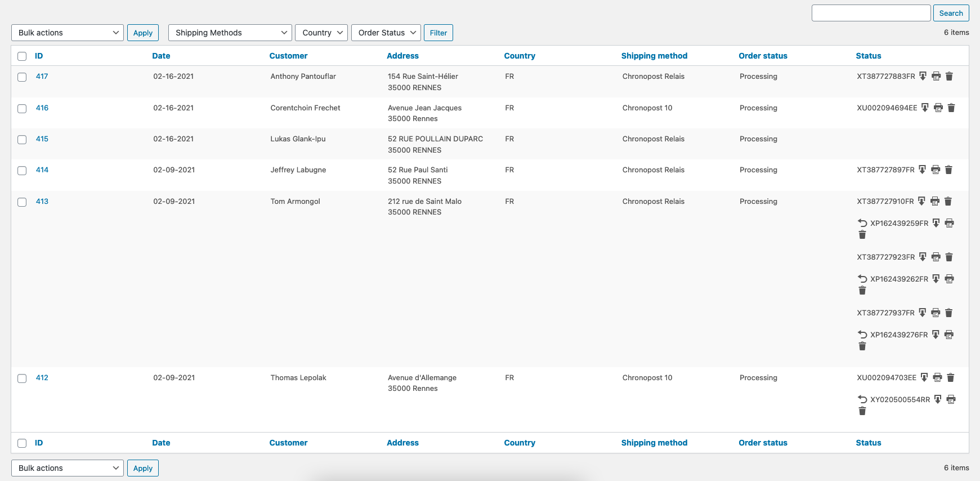
Task: Sort by Shipping method column header
Action: click(654, 56)
